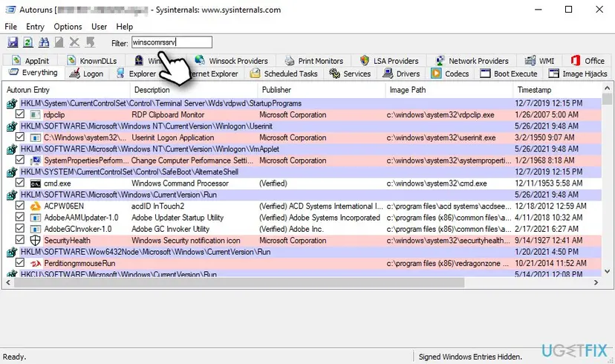Switch to the Drivers tab
This screenshot has height=364, width=615.
click(x=402, y=74)
